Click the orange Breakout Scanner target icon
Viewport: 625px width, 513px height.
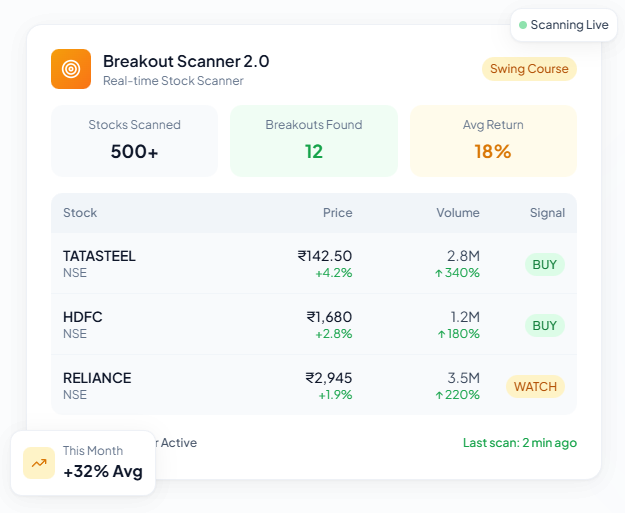pos(71,69)
